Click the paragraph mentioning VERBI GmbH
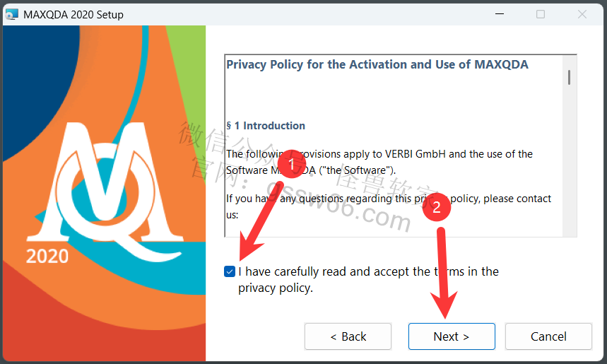The height and width of the screenshot is (364, 607). click(x=379, y=162)
